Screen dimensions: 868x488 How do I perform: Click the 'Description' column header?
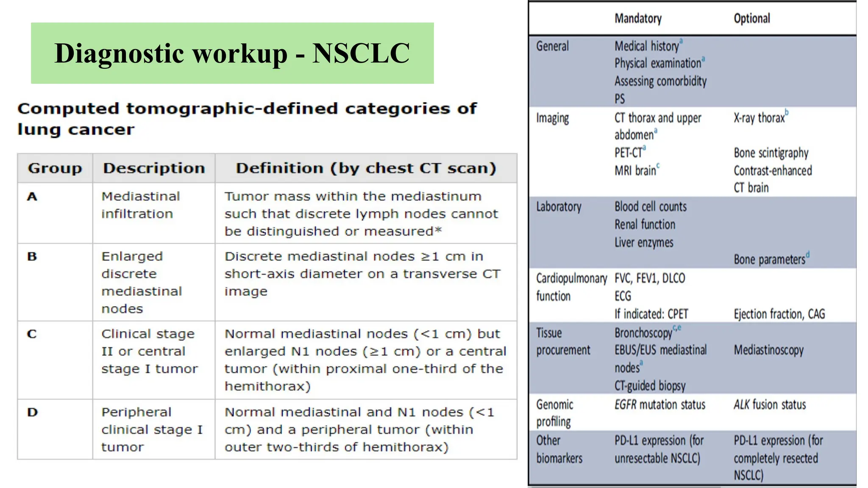(x=154, y=168)
